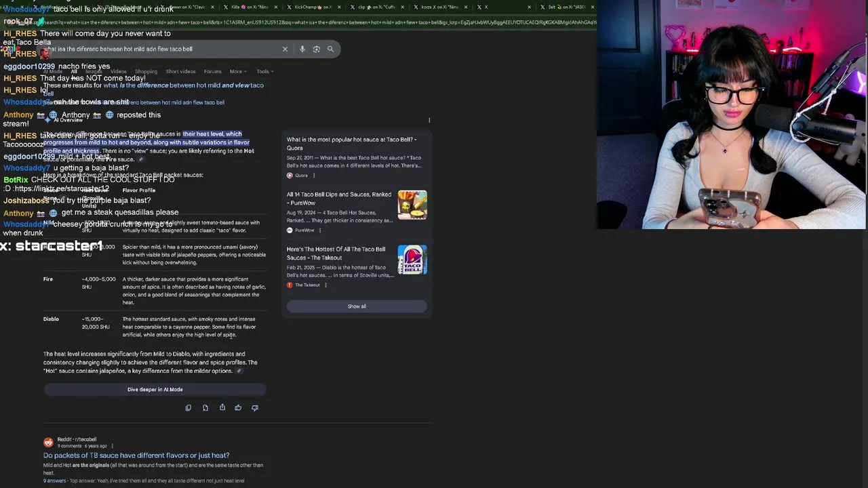The height and width of the screenshot is (488, 868).
Task: Select the All results filter
Action: 74,71
